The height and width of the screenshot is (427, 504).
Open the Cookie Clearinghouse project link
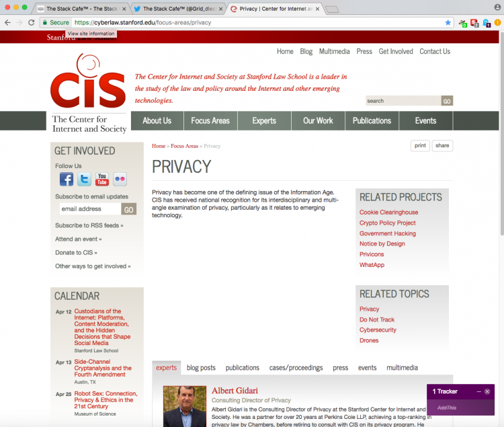coord(388,212)
